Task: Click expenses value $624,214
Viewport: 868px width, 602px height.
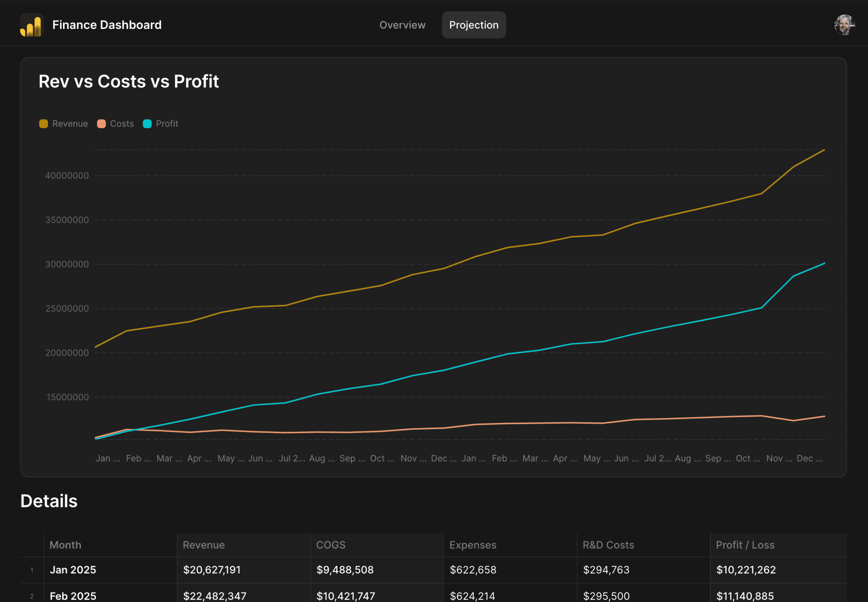Action: pos(472,596)
